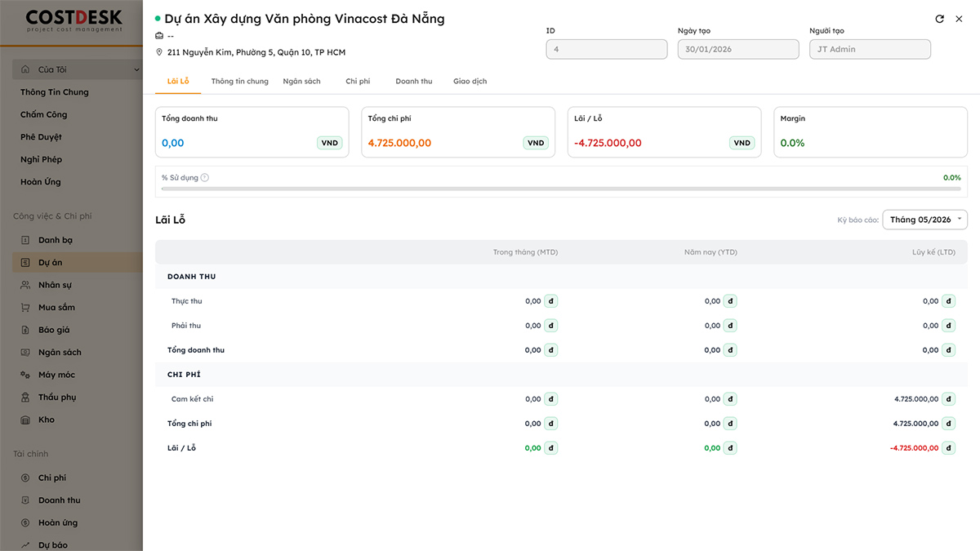Click the Ngân sách sidebar icon
This screenshot has width=980, height=551.
pos(25,353)
